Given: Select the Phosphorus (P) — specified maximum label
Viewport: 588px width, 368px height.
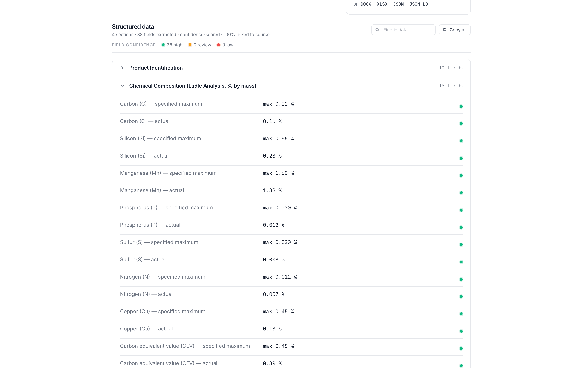Looking at the screenshot, I should [x=166, y=208].
